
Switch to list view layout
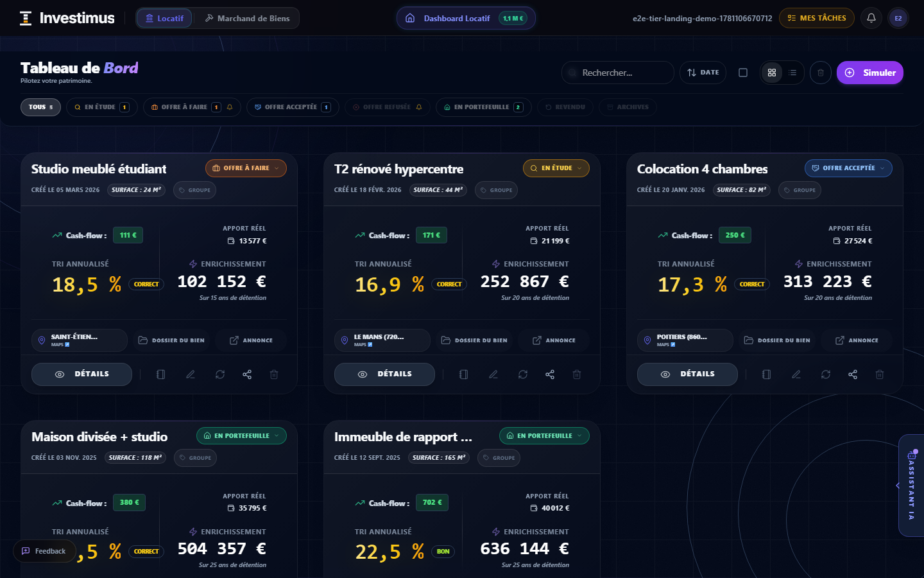coord(793,73)
